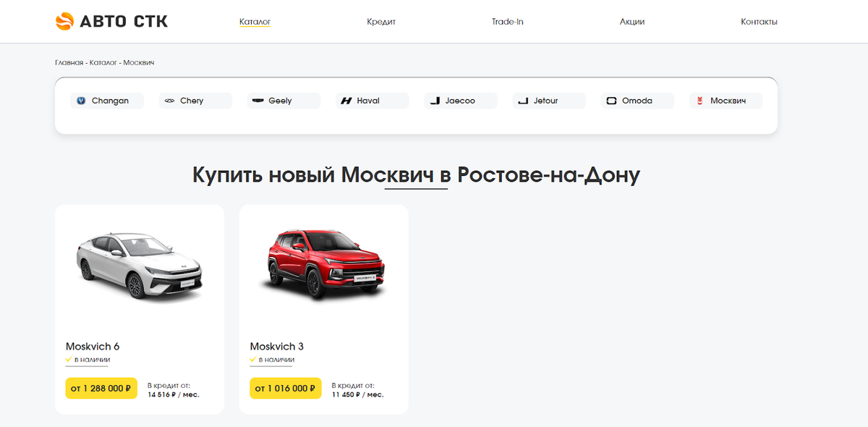Select the Haval brand label
Viewport: 868px width, 427px height.
coord(368,101)
